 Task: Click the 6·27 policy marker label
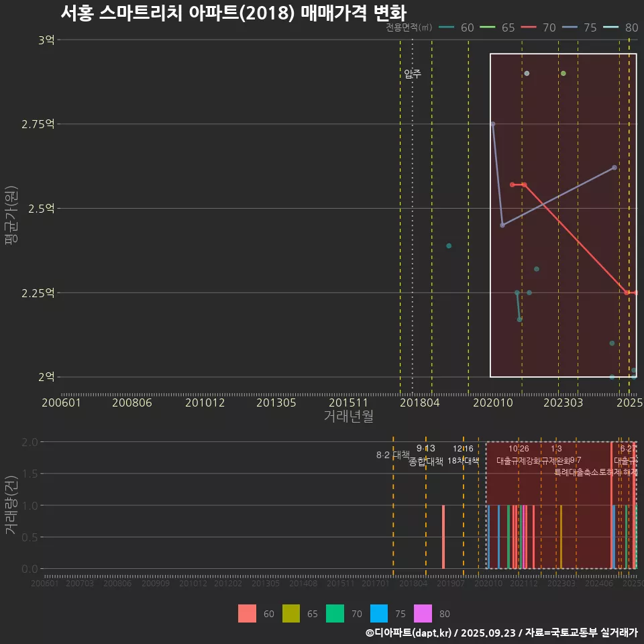(x=628, y=449)
